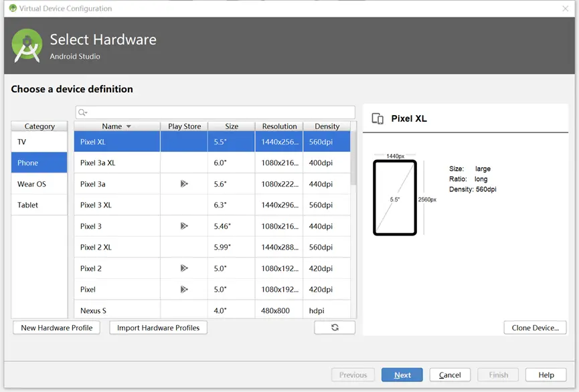Click the Play Store icon in the Pixel row (5.0", 420dpi)
The width and height of the screenshot is (579, 392).
coord(184,290)
